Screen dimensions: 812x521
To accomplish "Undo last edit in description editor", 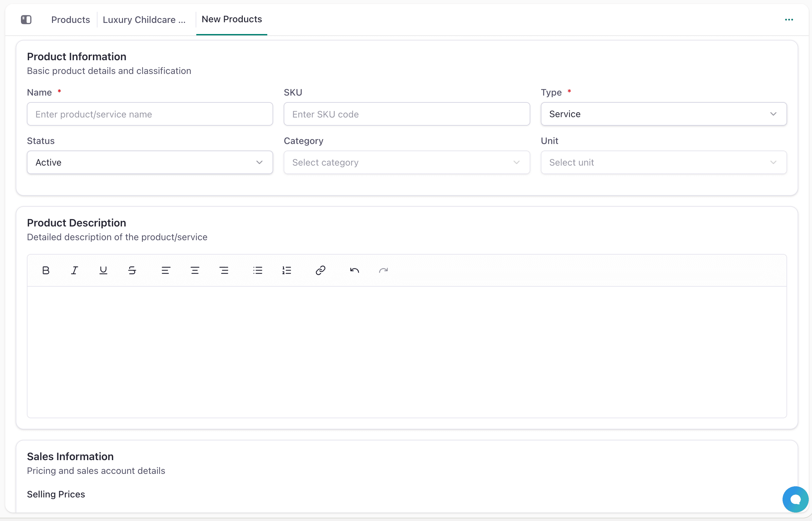I will pyautogui.click(x=354, y=270).
